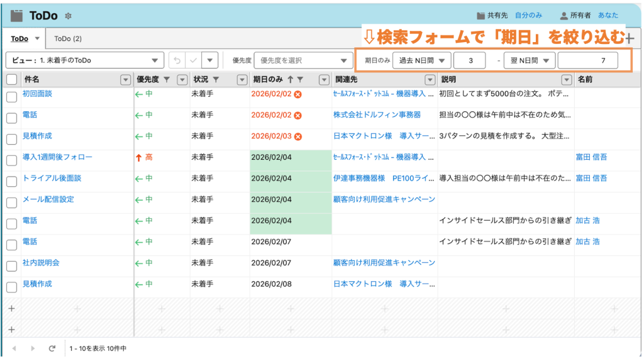Screen dimensions: 644x361
Task: Open the 導入1週間後フォロー task link
Action: (x=57, y=157)
